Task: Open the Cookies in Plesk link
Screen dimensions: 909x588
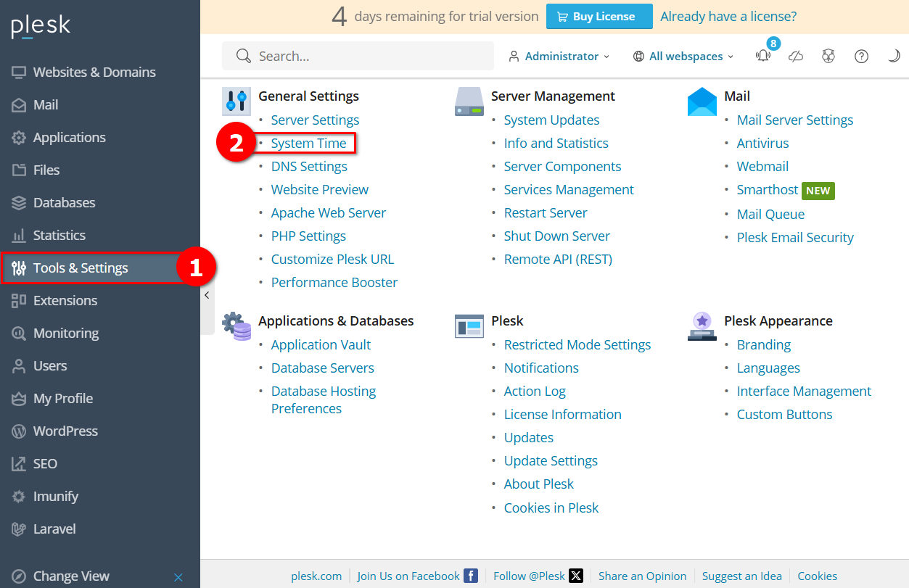Action: point(551,508)
